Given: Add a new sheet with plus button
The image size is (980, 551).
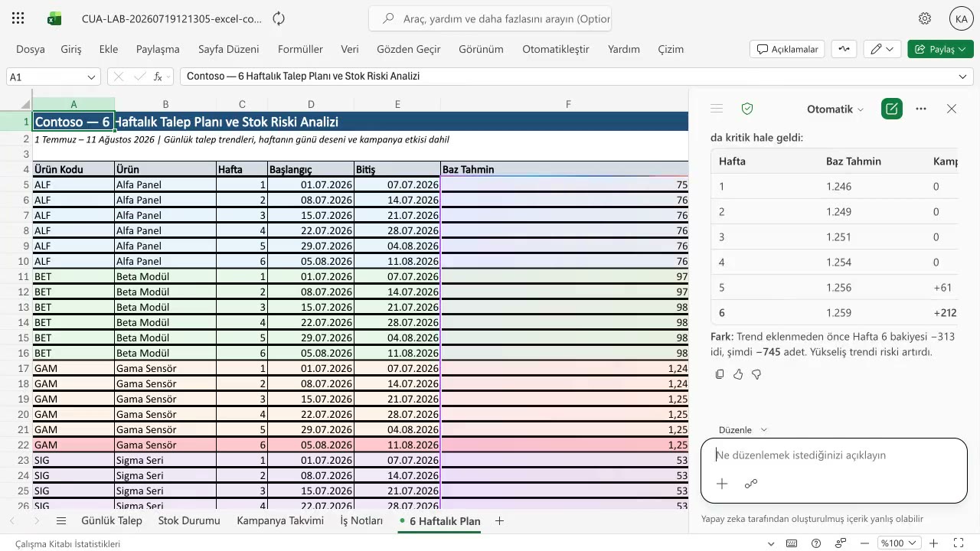Looking at the screenshot, I should [x=500, y=521].
